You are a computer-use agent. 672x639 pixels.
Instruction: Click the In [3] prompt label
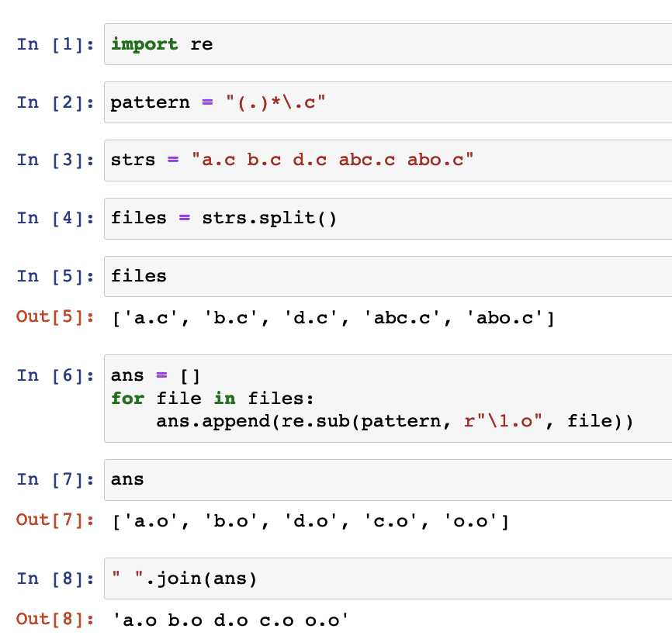[x=54, y=161]
